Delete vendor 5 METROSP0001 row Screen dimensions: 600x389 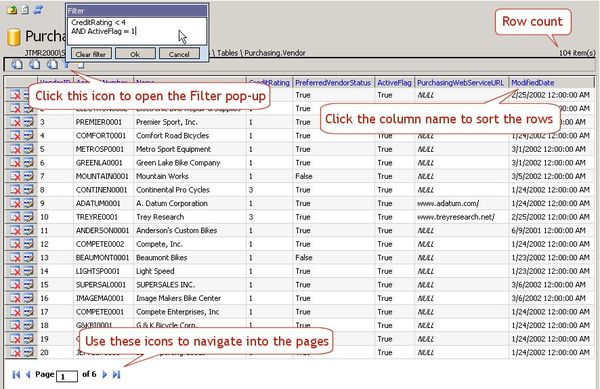pyautogui.click(x=15, y=149)
